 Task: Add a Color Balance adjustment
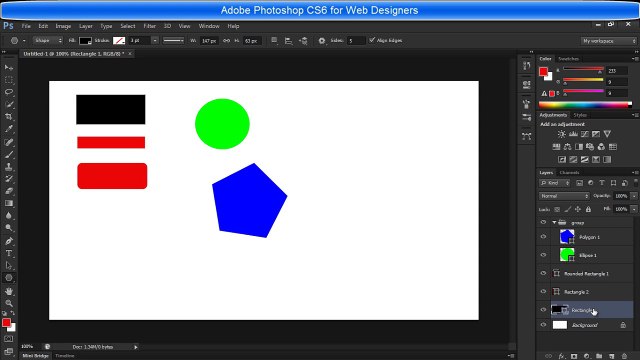[567, 147]
